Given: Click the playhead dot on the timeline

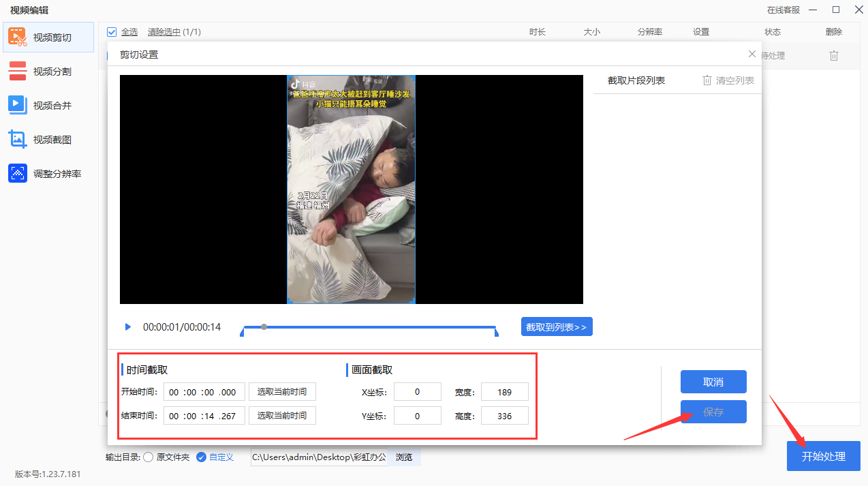Looking at the screenshot, I should point(264,327).
